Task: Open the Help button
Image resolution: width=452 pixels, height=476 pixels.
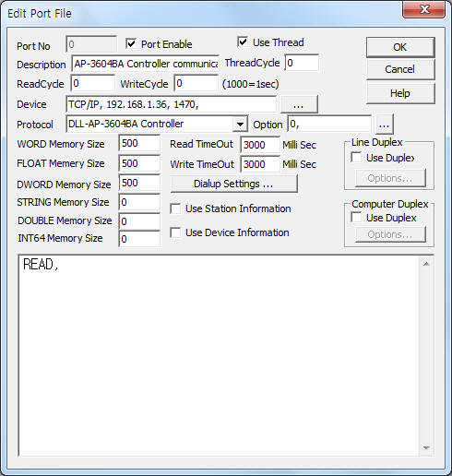Action: pos(400,93)
